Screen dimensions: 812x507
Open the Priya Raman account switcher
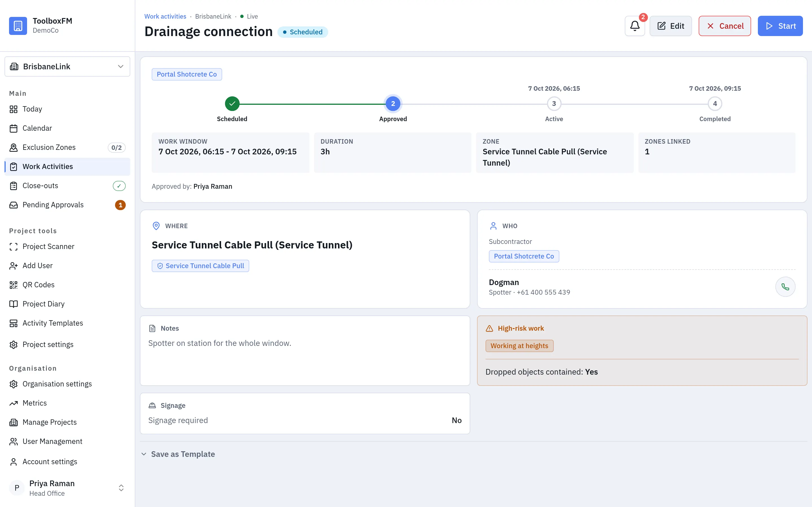(x=67, y=488)
